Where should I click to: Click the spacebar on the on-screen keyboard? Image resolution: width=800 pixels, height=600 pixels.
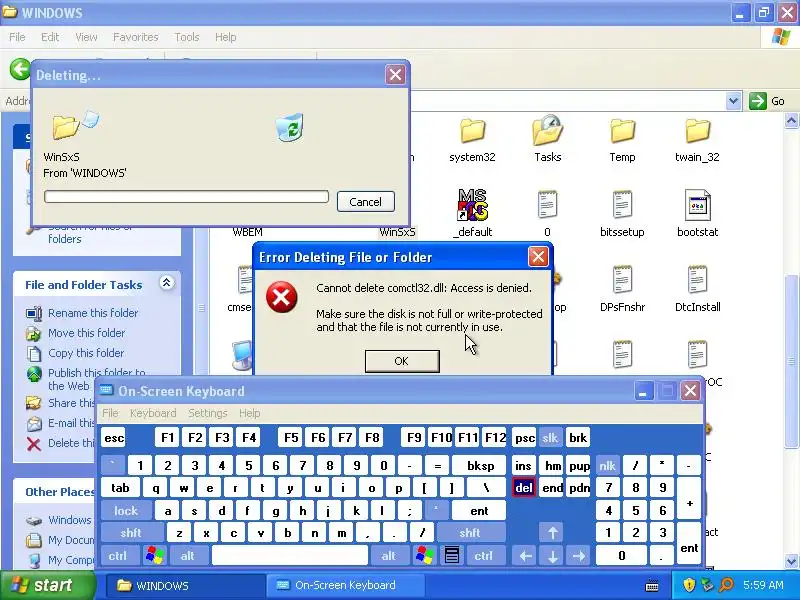click(x=290, y=555)
